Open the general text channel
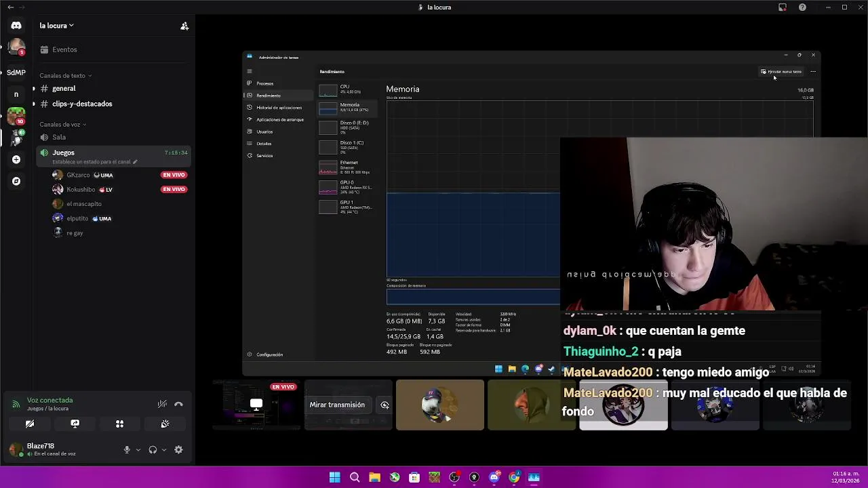This screenshot has width=868, height=488. 114,89
